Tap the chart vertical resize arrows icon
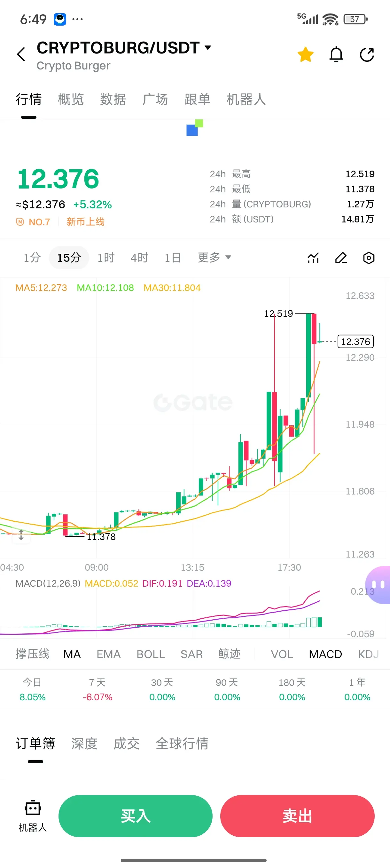Viewport: 390px width, 868px height. click(x=21, y=535)
